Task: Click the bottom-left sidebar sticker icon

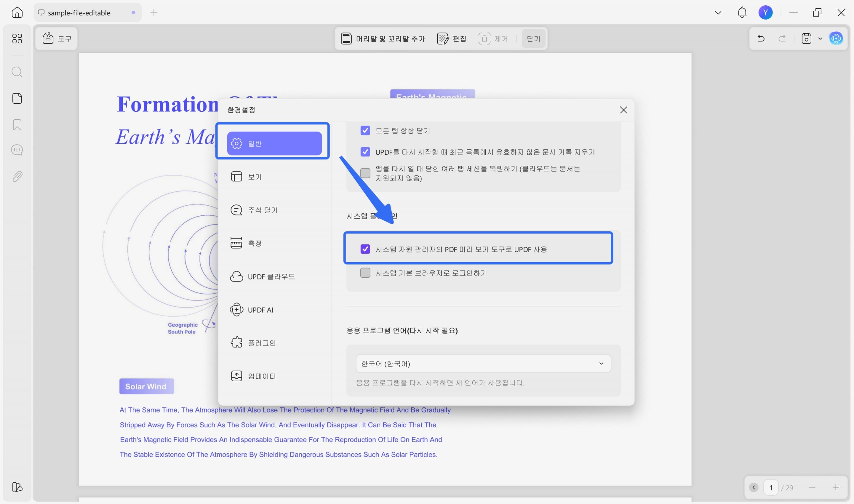Action: pyautogui.click(x=17, y=487)
